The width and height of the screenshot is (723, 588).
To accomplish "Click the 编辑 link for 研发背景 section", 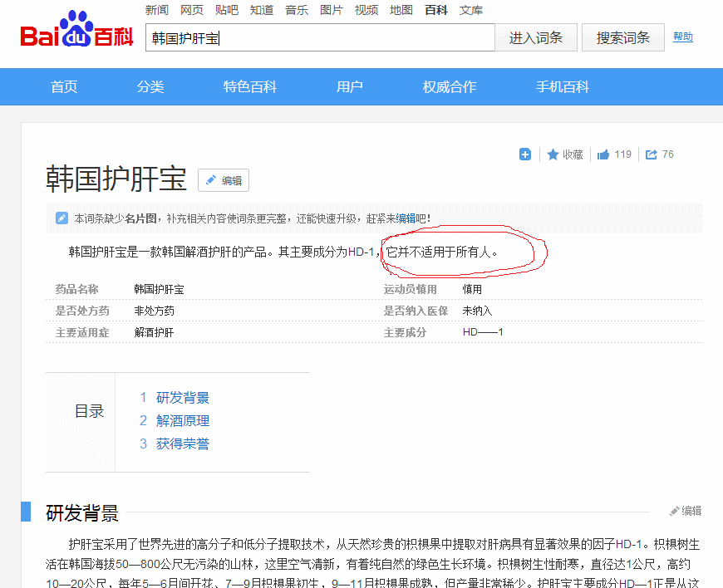I will click(686, 511).
